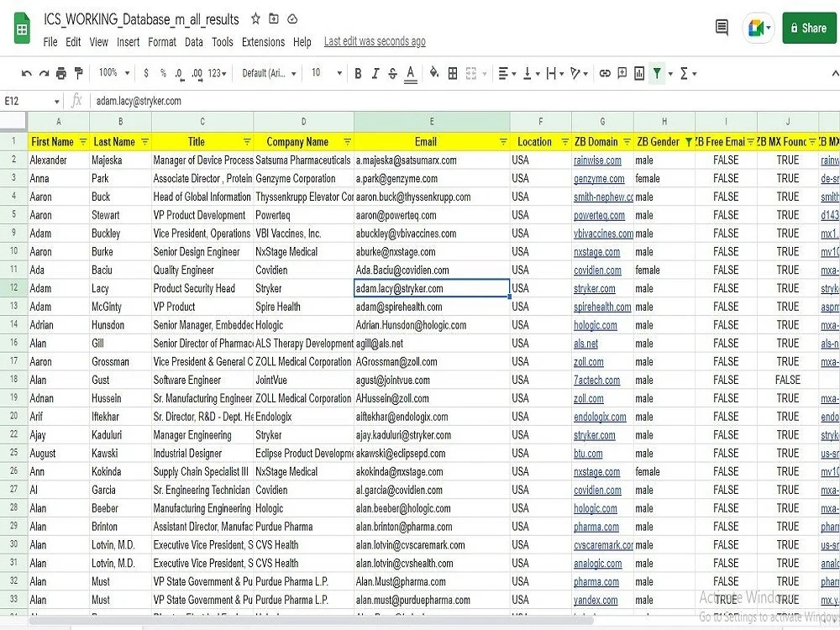
Task: Open the font size 10 dropdown
Action: point(326,73)
